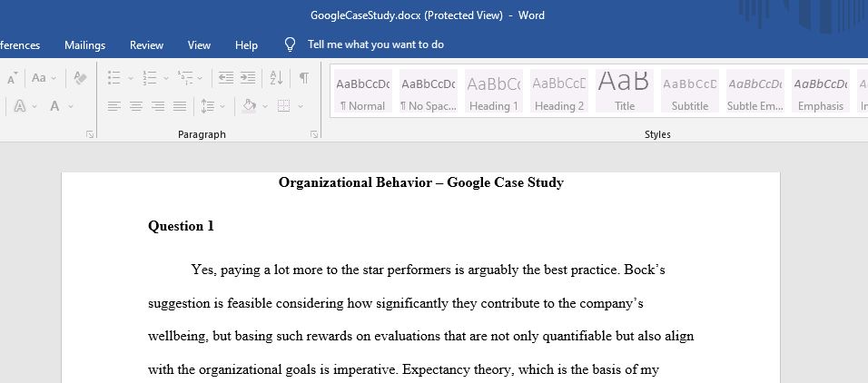Apply the Subtle Emphasis style

pyautogui.click(x=755, y=91)
